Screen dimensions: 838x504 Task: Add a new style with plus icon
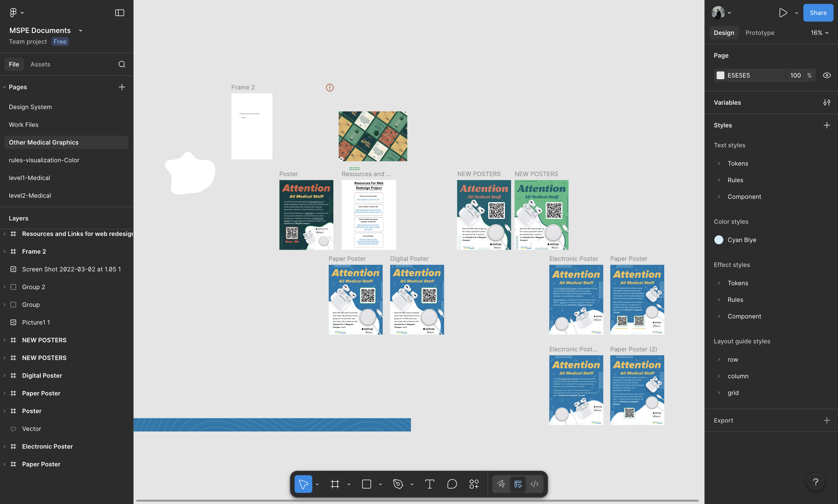pyautogui.click(x=827, y=125)
